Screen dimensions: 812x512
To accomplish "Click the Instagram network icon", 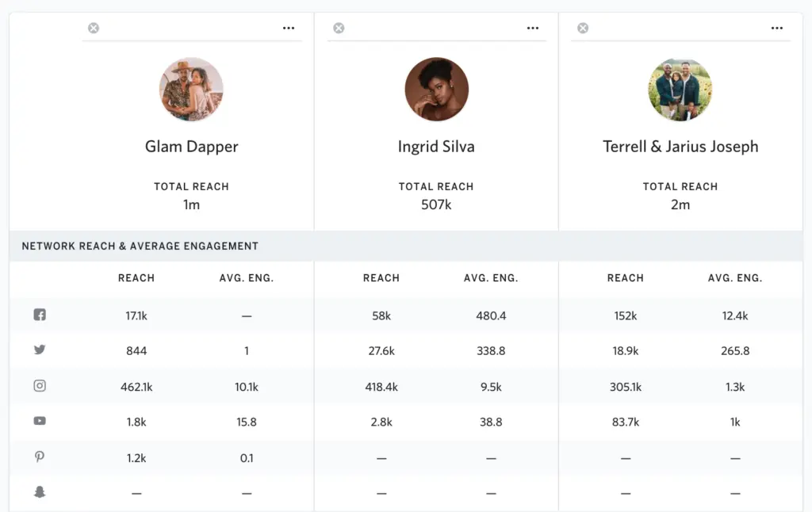I will 40,386.
